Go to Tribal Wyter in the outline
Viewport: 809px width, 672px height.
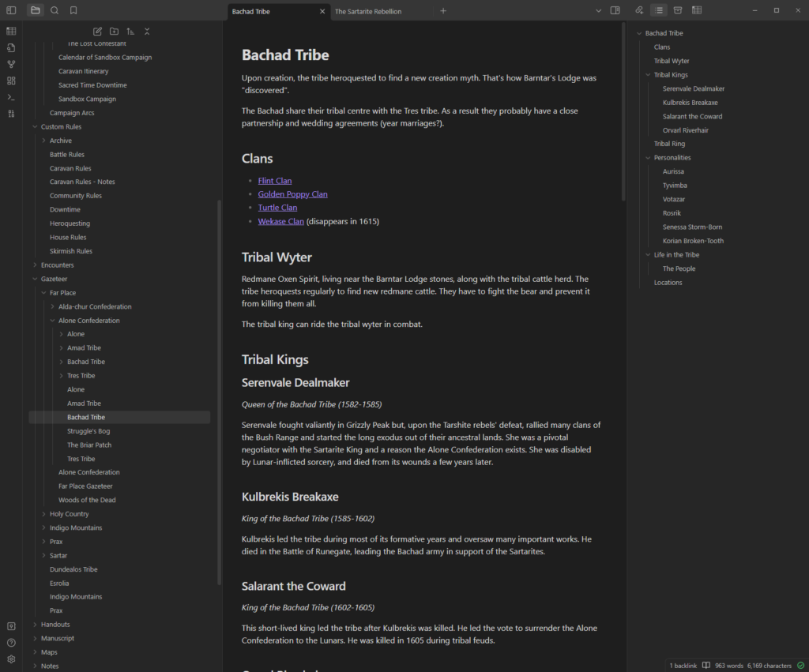click(x=672, y=61)
